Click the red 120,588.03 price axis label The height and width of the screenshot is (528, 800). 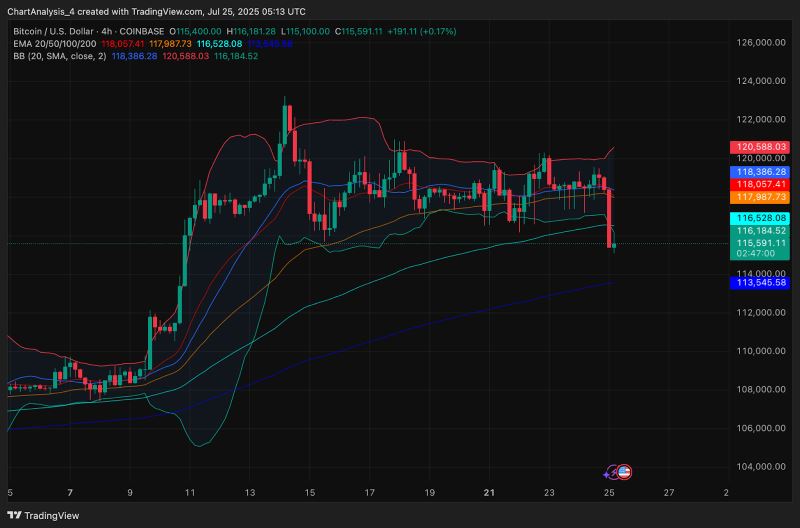762,147
